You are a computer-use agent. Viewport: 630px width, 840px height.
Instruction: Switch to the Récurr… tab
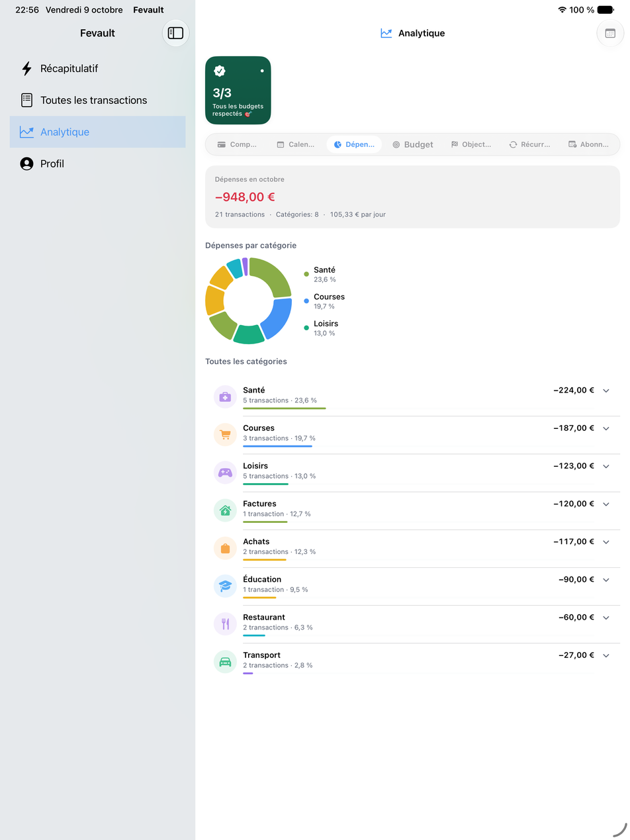(529, 144)
